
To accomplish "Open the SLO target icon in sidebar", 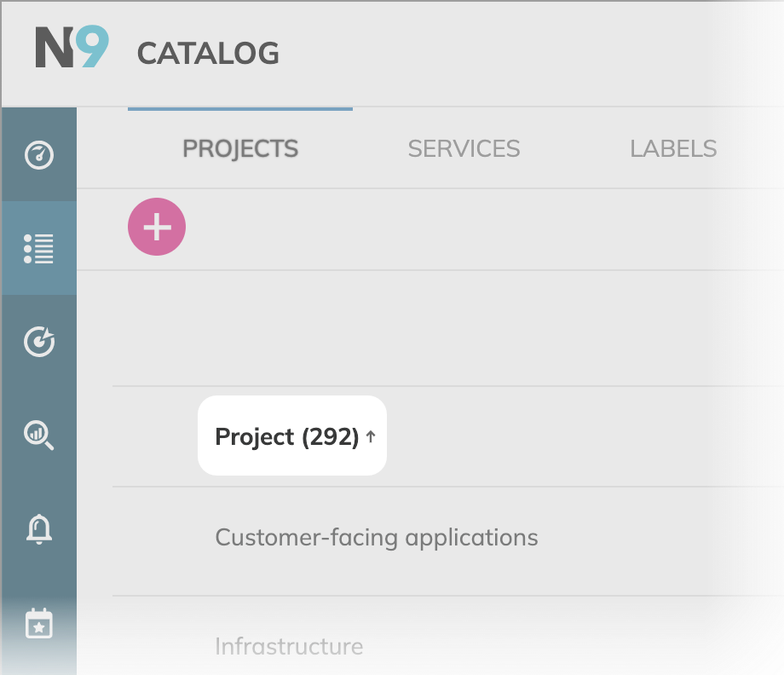I will click(x=39, y=342).
